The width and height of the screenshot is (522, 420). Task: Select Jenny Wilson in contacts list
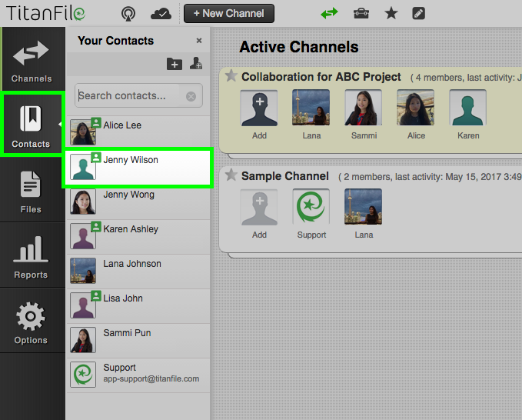[x=138, y=168]
